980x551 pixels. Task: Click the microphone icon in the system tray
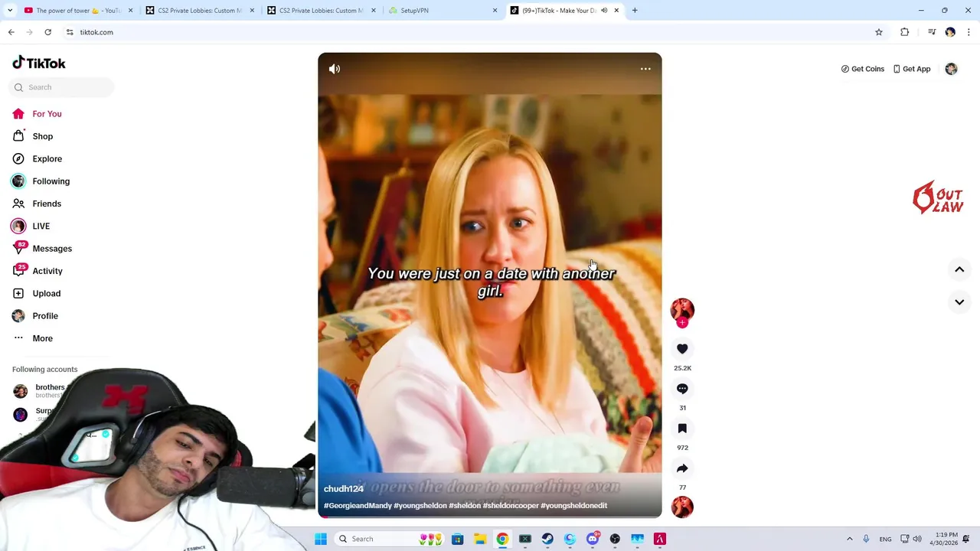pos(866,539)
